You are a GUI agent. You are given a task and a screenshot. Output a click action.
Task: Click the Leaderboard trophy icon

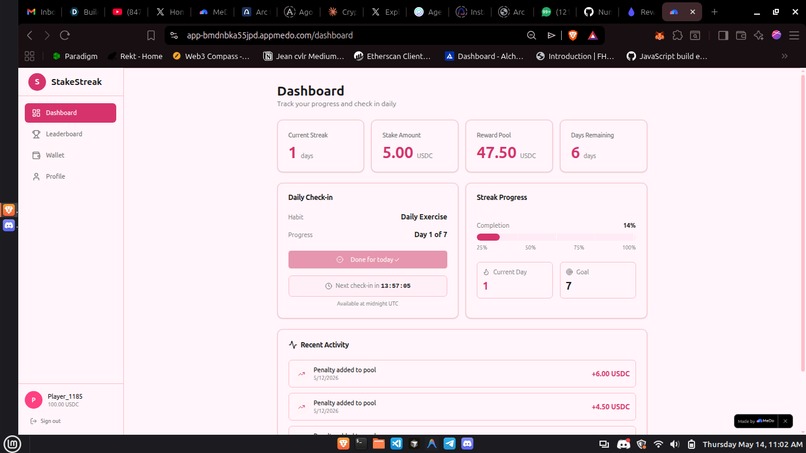tap(36, 134)
